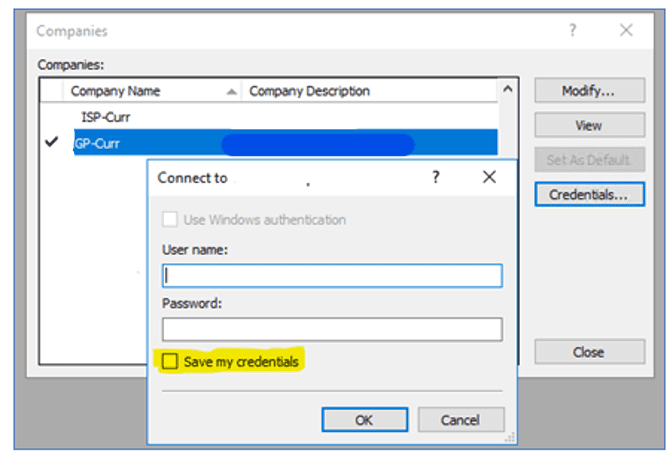672x457 pixels.
Task: Enable the Save my credentials checkbox
Action: 171,361
